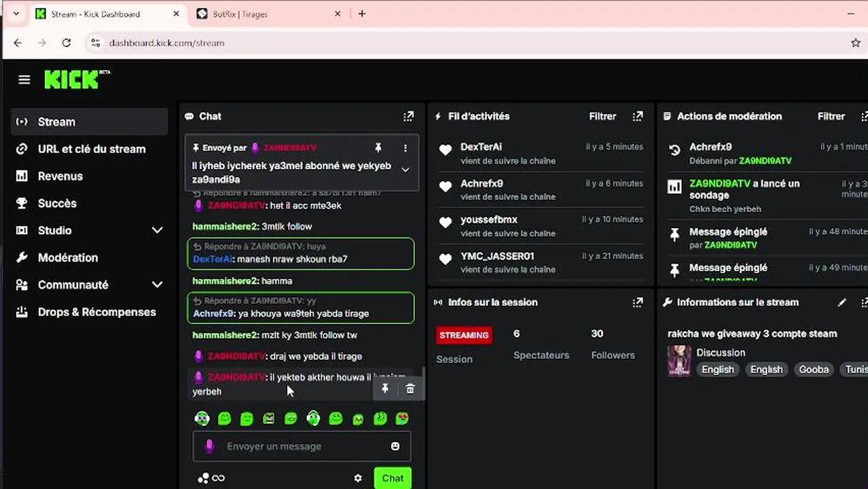The width and height of the screenshot is (868, 489).
Task: Click ZA9NDI9ATV link under Achrefx9 Débanni
Action: click(x=765, y=161)
